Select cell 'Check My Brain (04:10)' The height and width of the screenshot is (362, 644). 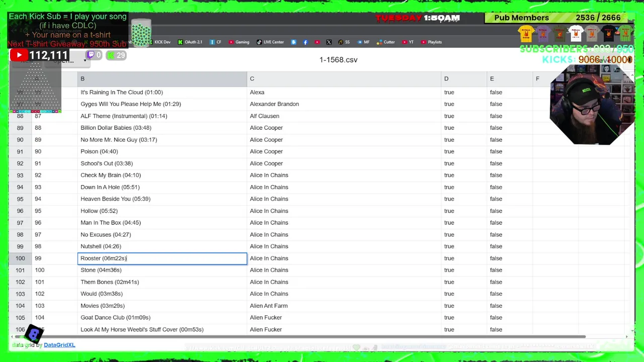click(x=162, y=175)
